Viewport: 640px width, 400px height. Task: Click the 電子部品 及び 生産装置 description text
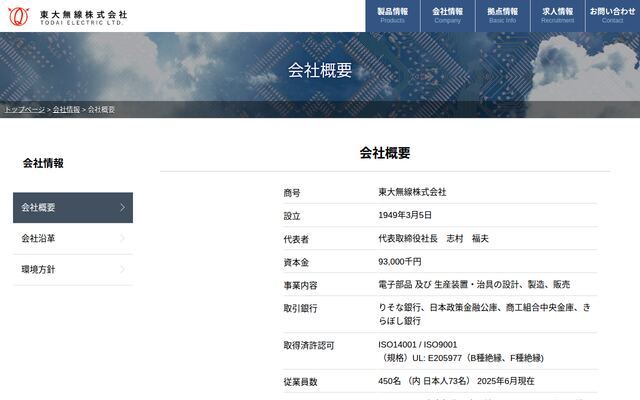[x=474, y=284]
